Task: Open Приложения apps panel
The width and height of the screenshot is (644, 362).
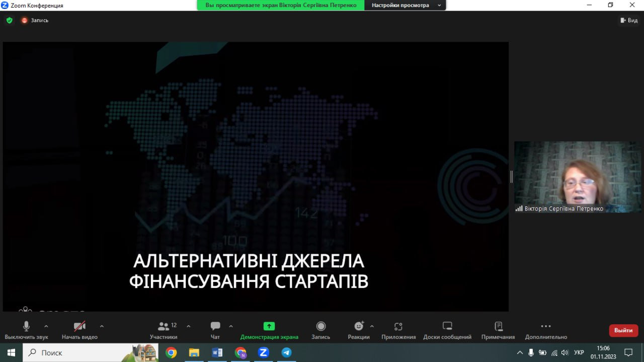Action: pyautogui.click(x=398, y=330)
